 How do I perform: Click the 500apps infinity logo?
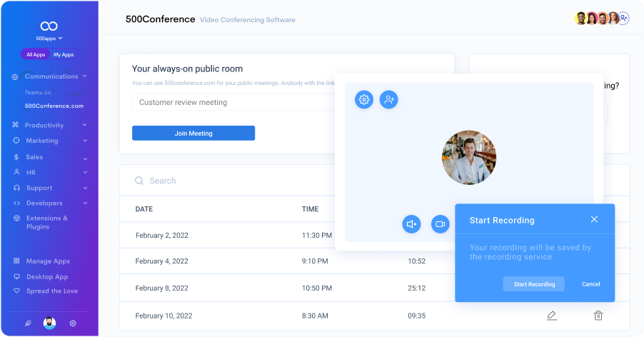49,26
